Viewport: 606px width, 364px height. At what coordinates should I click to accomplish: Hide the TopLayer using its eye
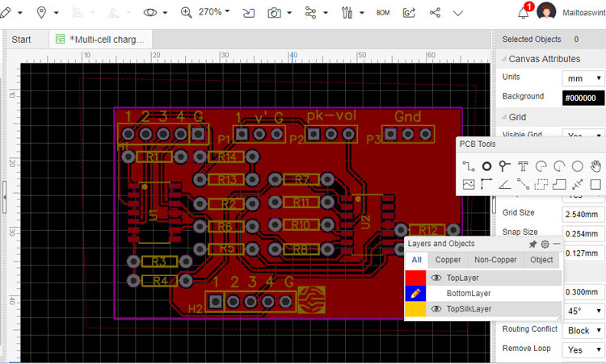click(436, 278)
